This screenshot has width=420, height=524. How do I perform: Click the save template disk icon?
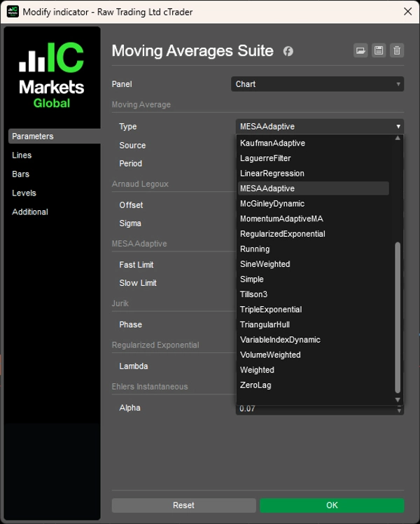pos(379,50)
